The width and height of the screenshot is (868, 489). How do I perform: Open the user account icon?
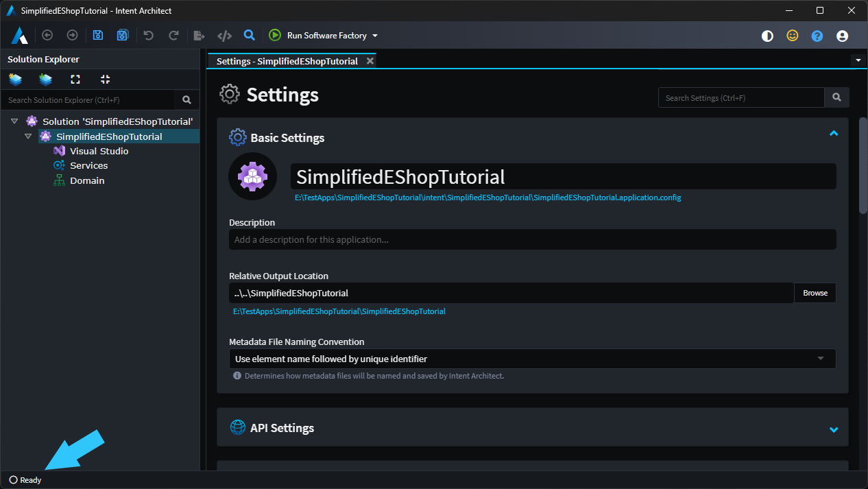843,36
